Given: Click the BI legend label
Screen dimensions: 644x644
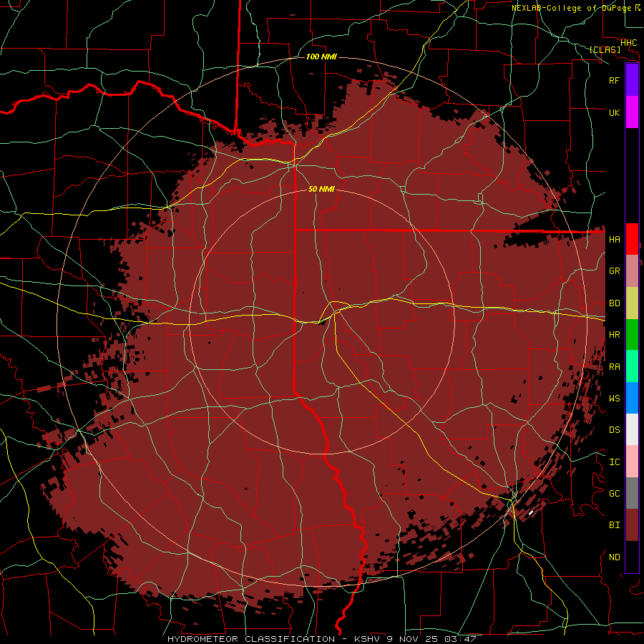Looking at the screenshot, I should [x=614, y=525].
